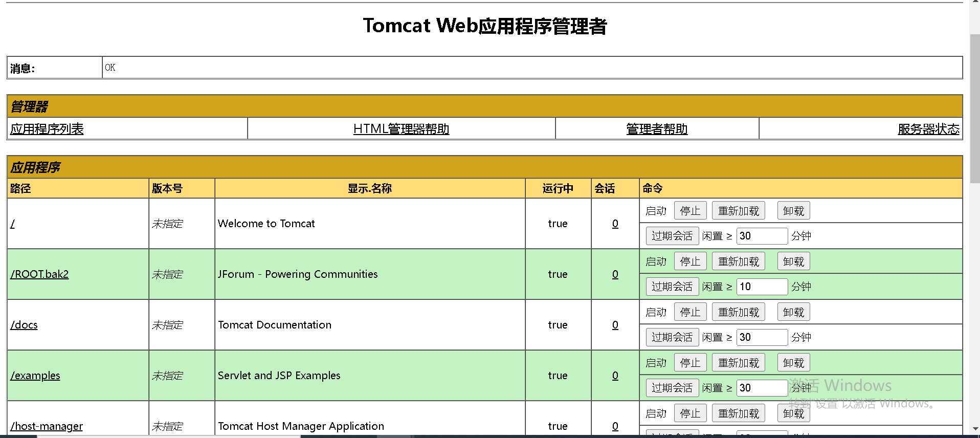Click 未指定 version cell in /ROOT.bak2 row
The width and height of the screenshot is (980, 438).
pos(167,274)
